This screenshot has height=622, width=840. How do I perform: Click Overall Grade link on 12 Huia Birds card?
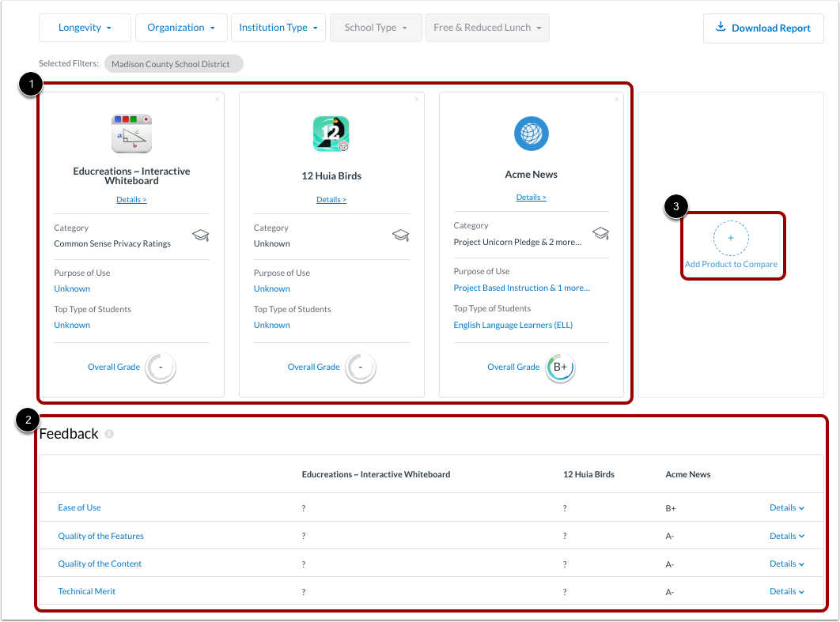[x=313, y=368]
